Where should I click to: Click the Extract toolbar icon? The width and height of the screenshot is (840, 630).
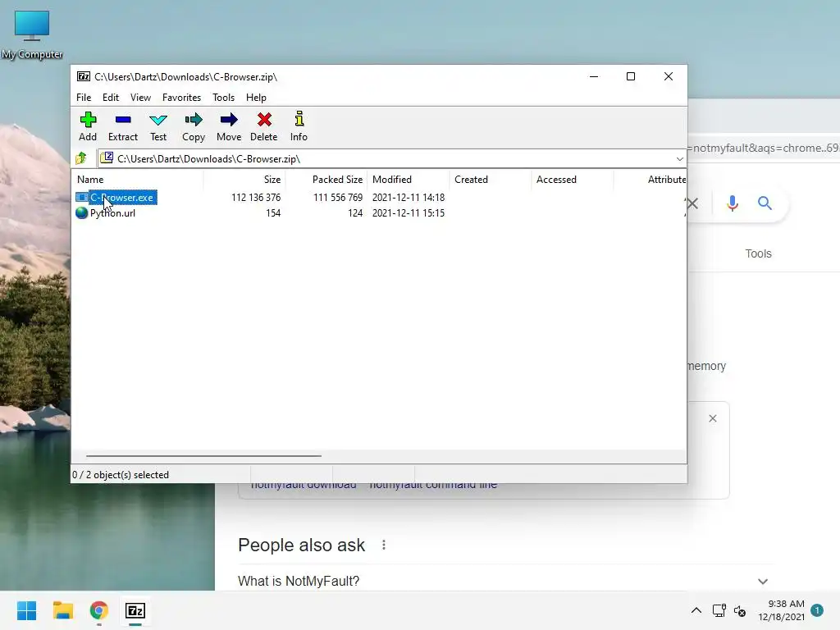[123, 126]
